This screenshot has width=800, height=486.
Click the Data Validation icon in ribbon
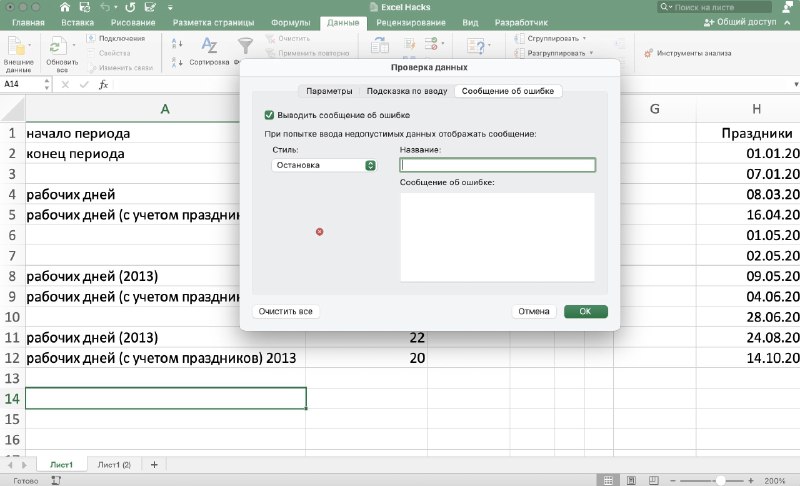pos(431,43)
